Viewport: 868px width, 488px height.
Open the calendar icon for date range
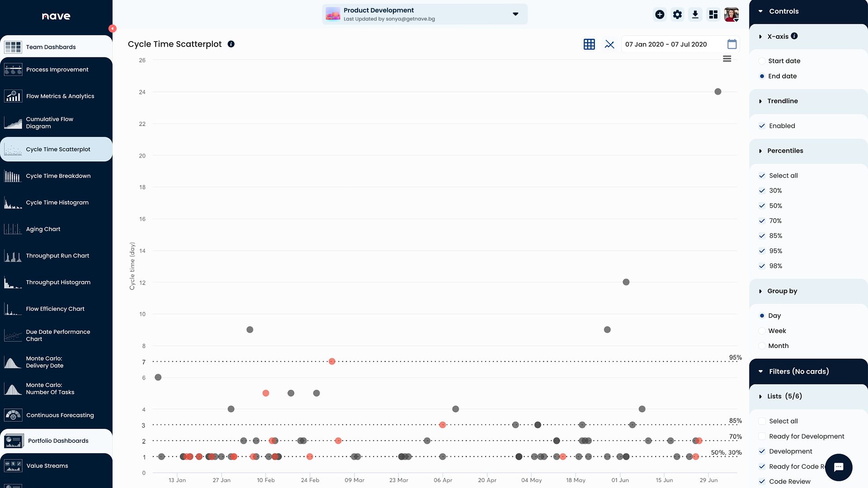point(732,44)
